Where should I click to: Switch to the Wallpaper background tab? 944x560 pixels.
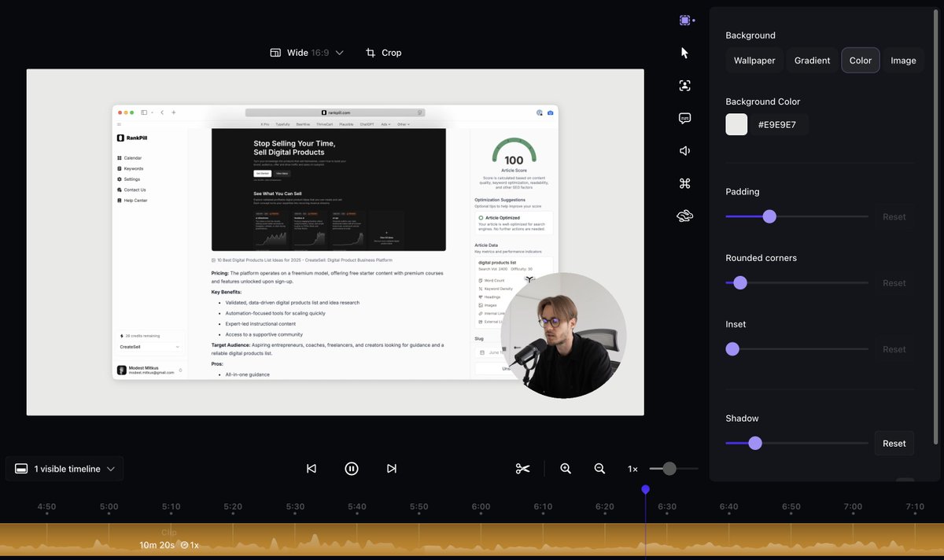tap(754, 61)
